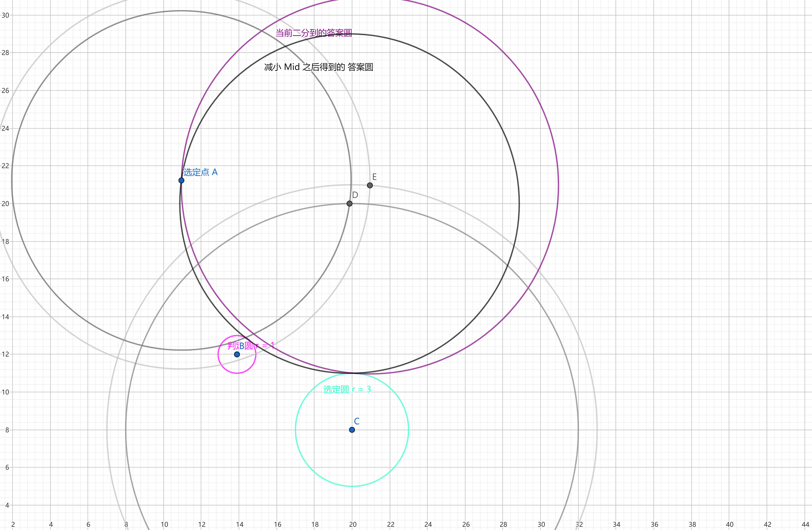Screen dimensions: 812x530
Task: Click the blue point A
Action: 181,180
